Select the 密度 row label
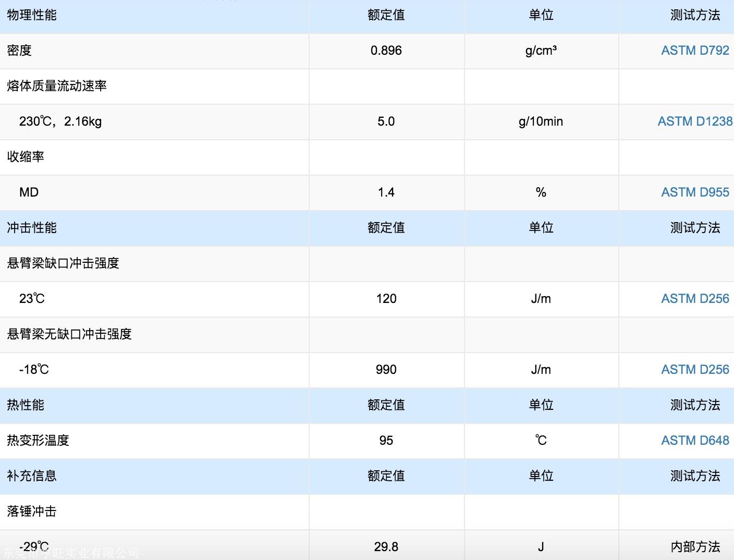 pyautogui.click(x=19, y=51)
